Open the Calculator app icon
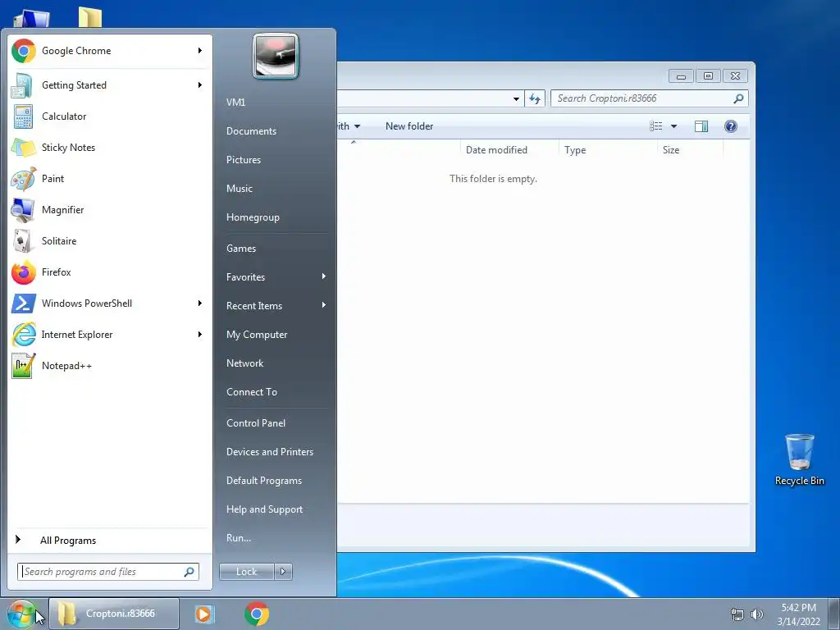Viewport: 840px width, 630px height. click(x=23, y=116)
